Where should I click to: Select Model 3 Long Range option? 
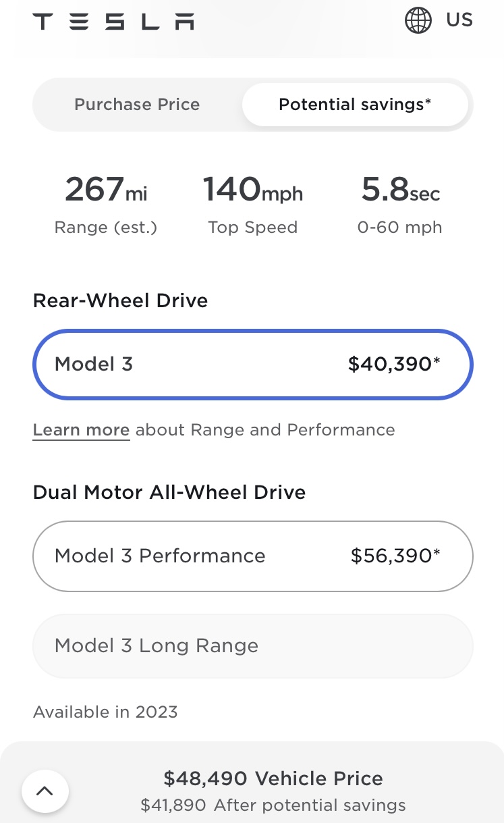(x=253, y=646)
